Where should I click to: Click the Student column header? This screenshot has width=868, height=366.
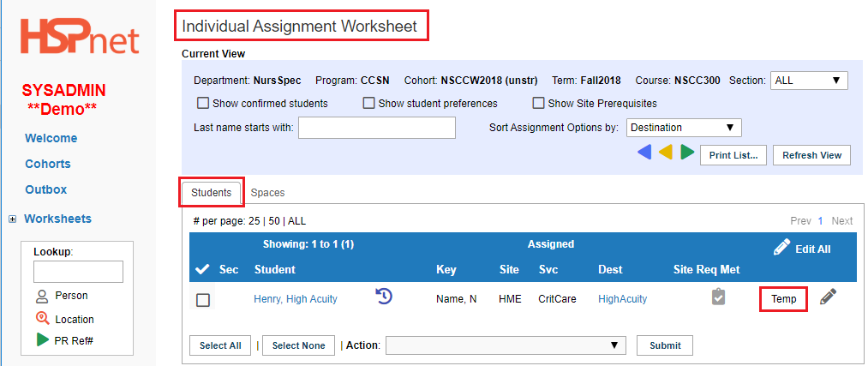274,270
